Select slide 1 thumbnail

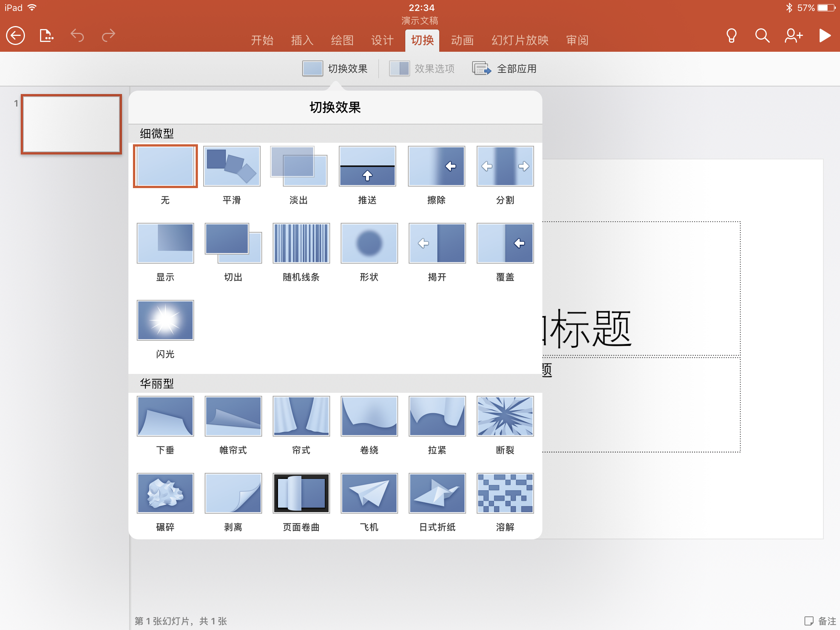pos(71,125)
